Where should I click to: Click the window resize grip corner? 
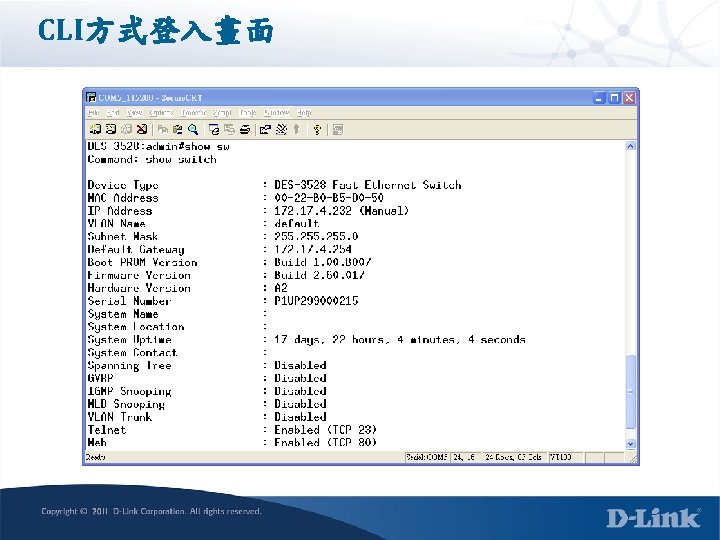click(x=633, y=459)
